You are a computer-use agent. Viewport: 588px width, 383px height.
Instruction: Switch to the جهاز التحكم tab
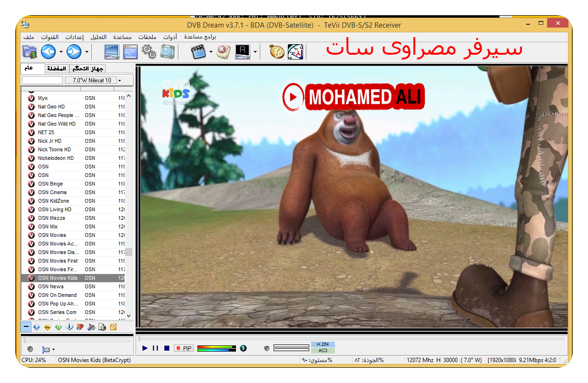tap(88, 69)
